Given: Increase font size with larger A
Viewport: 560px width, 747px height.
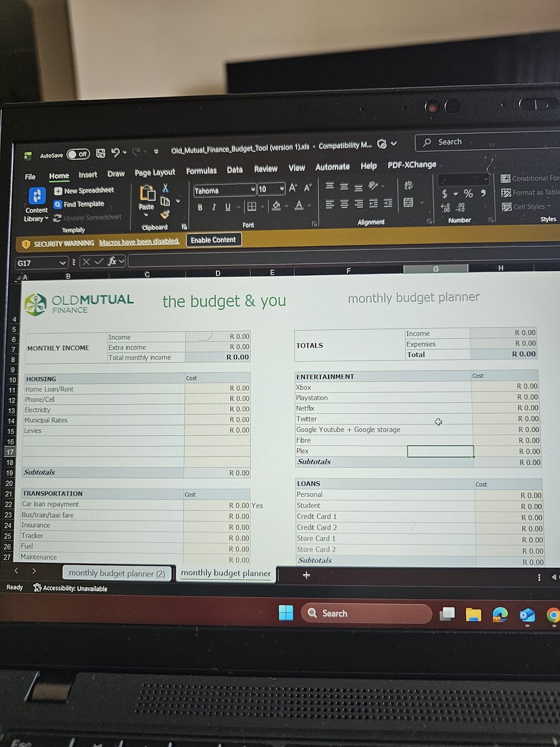Looking at the screenshot, I should pos(293,188).
